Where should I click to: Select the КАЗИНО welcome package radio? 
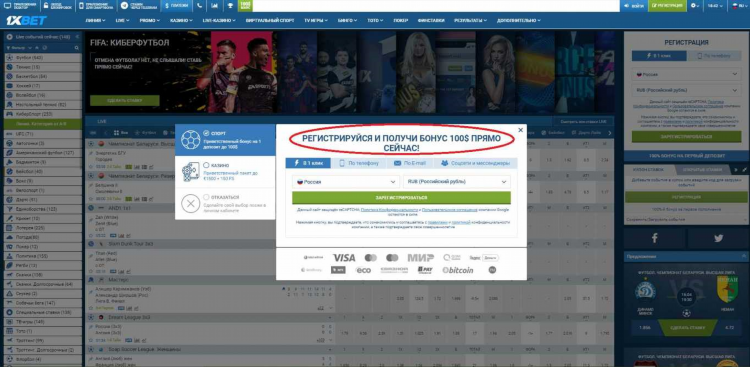tap(206, 165)
